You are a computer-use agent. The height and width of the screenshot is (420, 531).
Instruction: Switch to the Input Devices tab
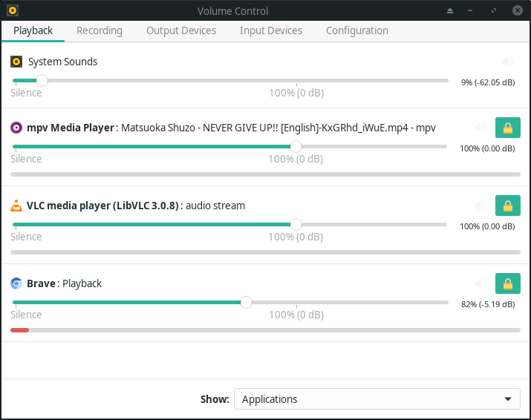coord(271,31)
